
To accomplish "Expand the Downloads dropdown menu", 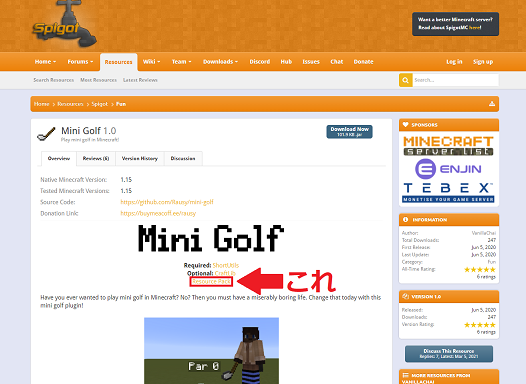I will pos(220,62).
